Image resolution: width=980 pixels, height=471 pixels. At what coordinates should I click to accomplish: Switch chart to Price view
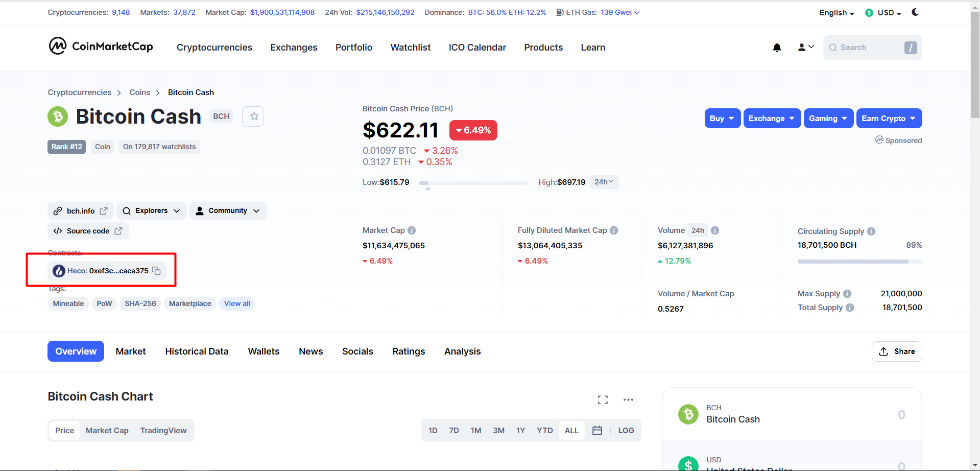[65, 431]
